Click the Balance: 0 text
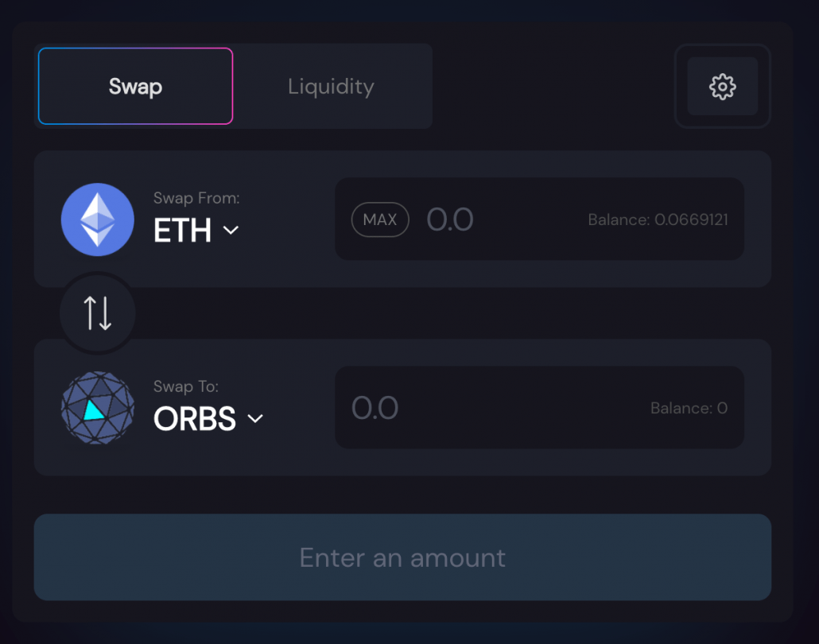 689,408
